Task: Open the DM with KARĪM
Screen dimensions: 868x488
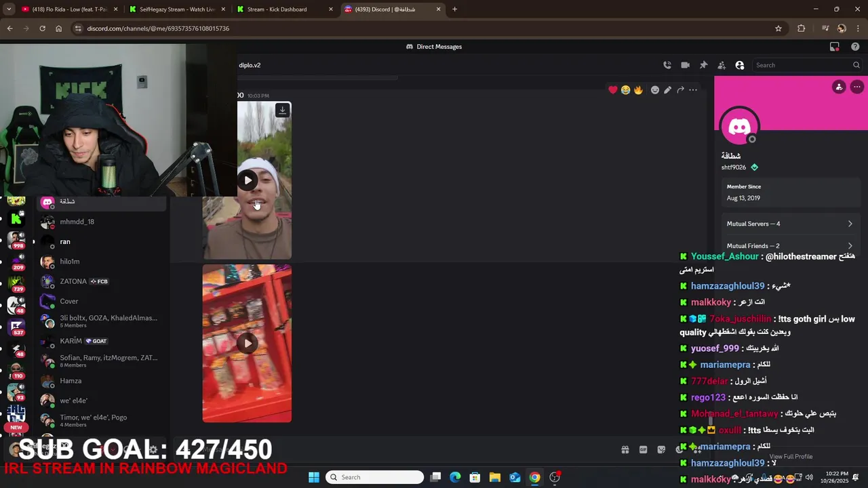Action: 102,341
